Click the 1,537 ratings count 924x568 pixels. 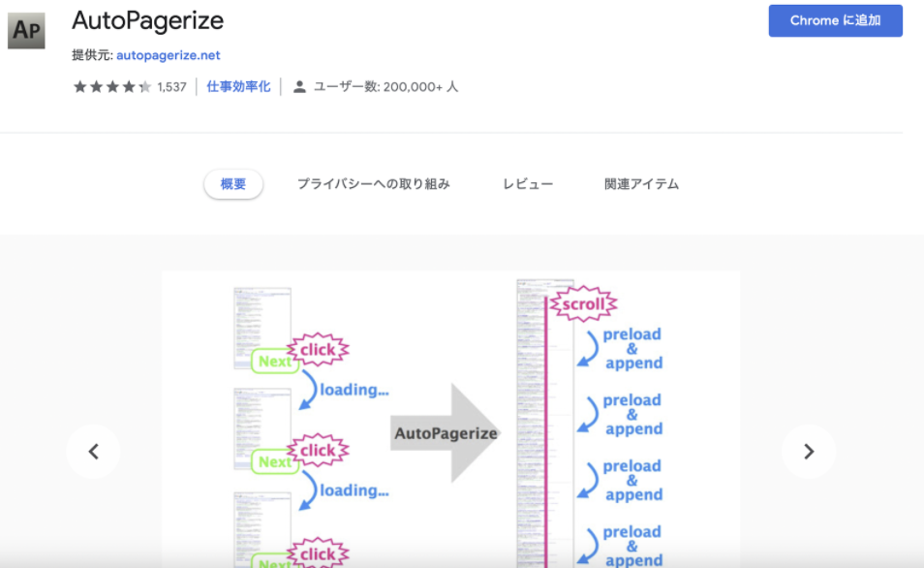[171, 87]
